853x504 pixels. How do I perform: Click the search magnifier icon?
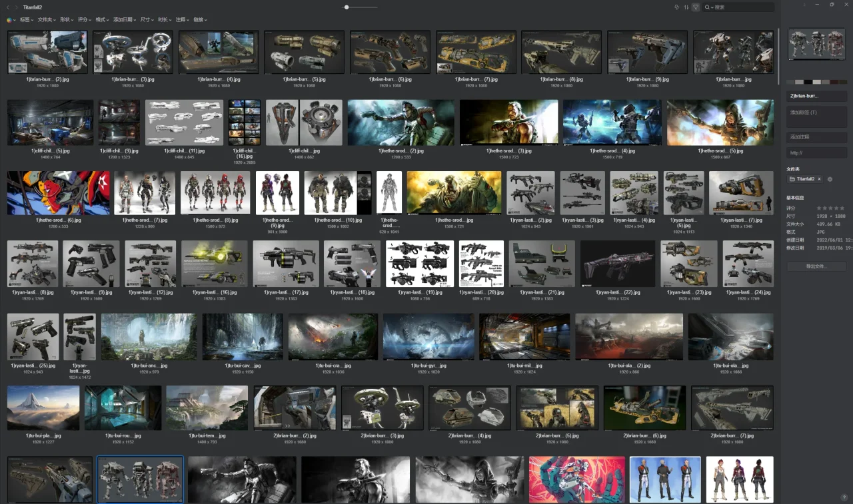coord(708,7)
